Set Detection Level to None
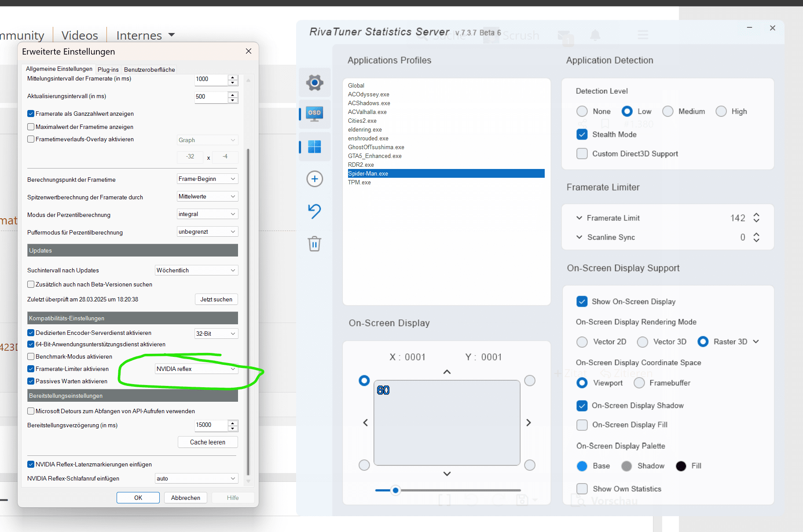 point(582,111)
